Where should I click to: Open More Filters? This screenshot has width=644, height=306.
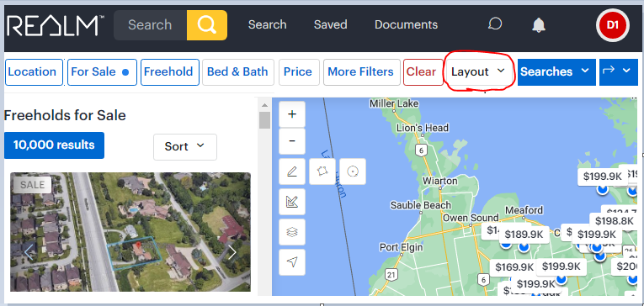click(362, 72)
